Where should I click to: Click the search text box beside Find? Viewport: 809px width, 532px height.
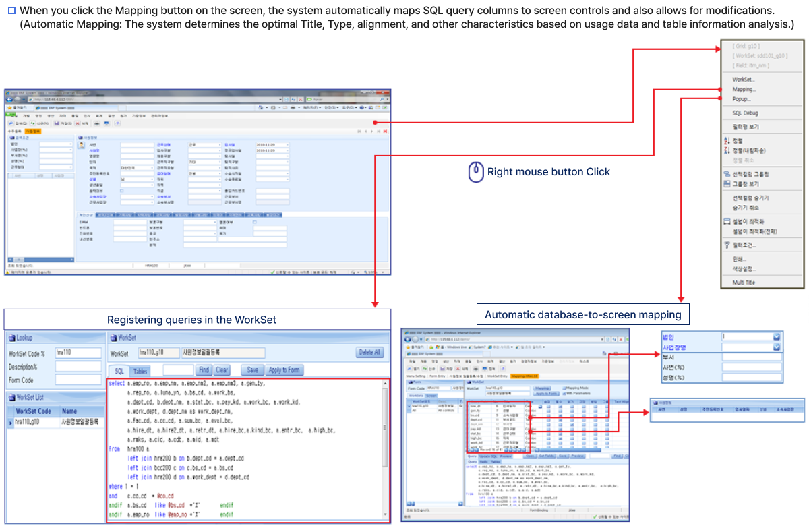click(179, 370)
